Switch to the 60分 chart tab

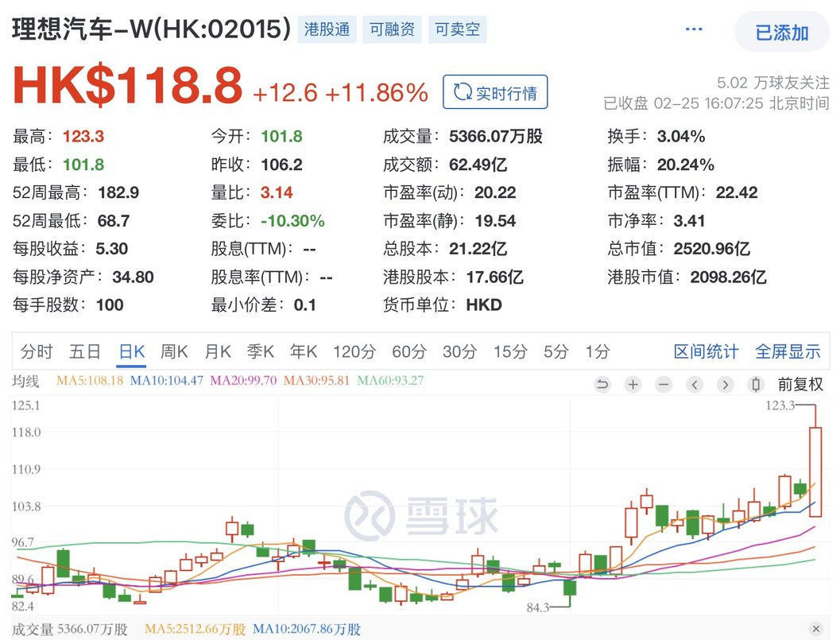click(409, 351)
